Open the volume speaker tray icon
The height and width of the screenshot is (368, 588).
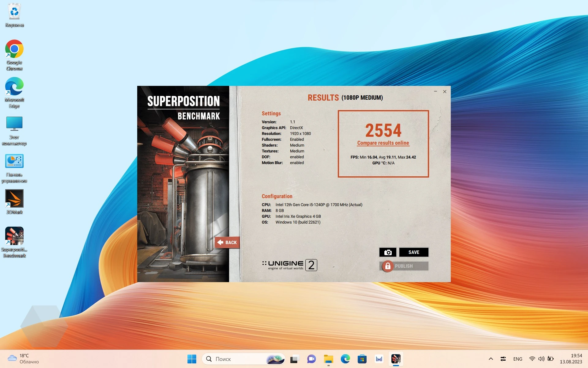(541, 359)
